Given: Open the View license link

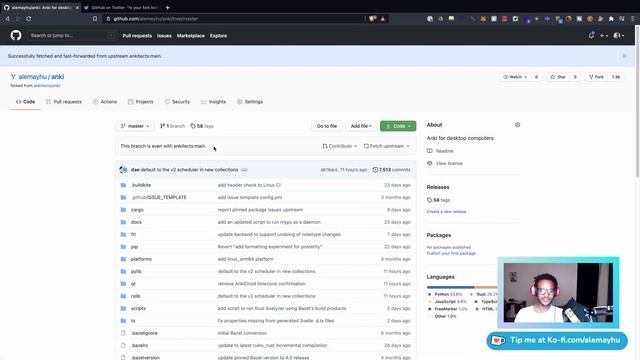Looking at the screenshot, I should 449,163.
